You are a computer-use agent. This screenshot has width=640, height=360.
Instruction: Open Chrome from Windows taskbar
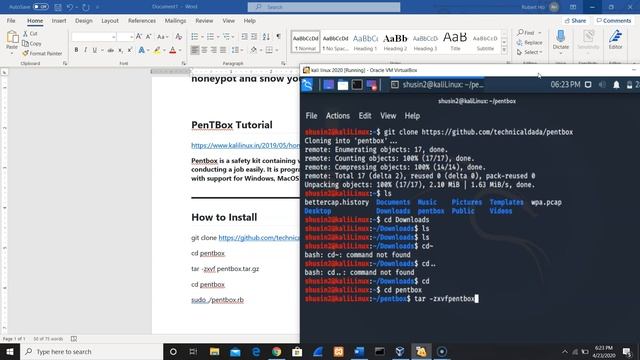[277, 351]
